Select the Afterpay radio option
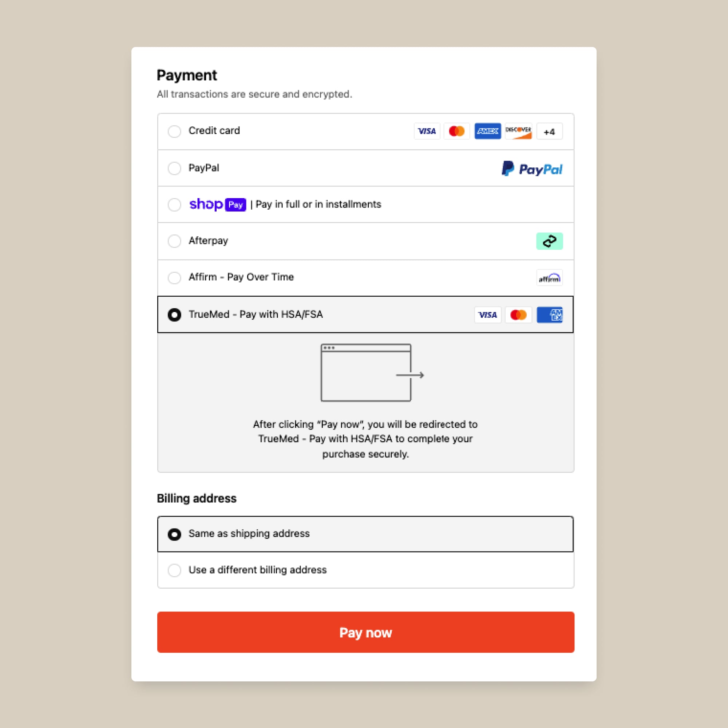This screenshot has height=728, width=728. coord(174,241)
